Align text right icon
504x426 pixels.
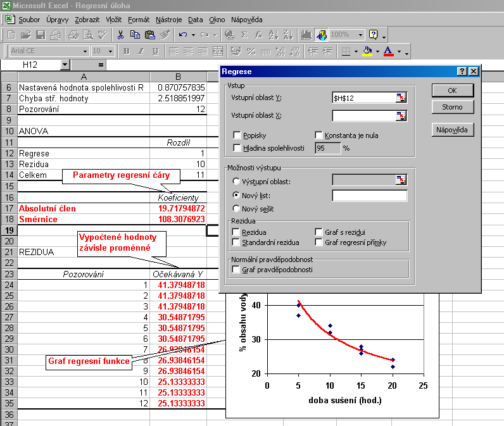[x=203, y=51]
